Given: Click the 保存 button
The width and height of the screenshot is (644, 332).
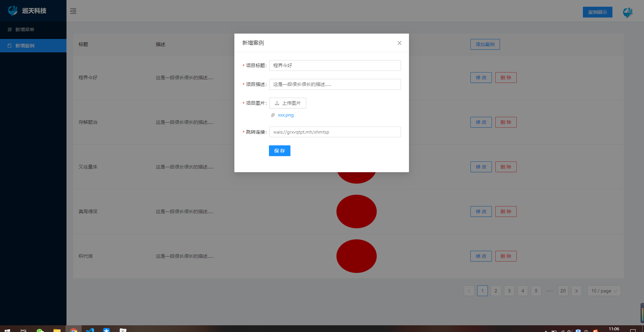Looking at the screenshot, I should [x=279, y=151].
